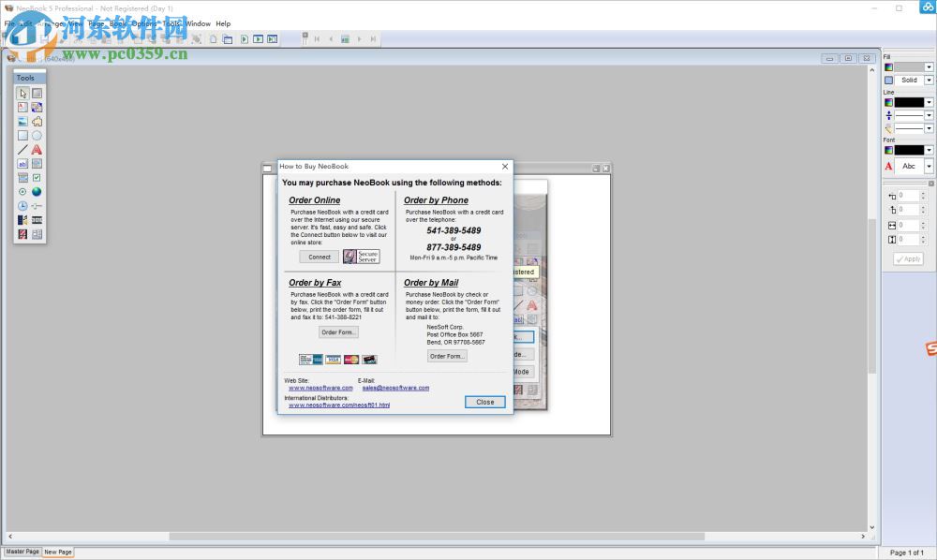The image size is (937, 560).
Task: Expand the Abc font style dropdown
Action: click(x=930, y=167)
